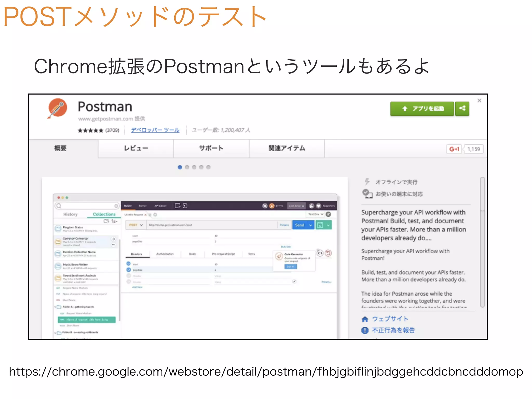Click the green アプリを起動 button
Screen dimensions: 532x399
point(422,109)
